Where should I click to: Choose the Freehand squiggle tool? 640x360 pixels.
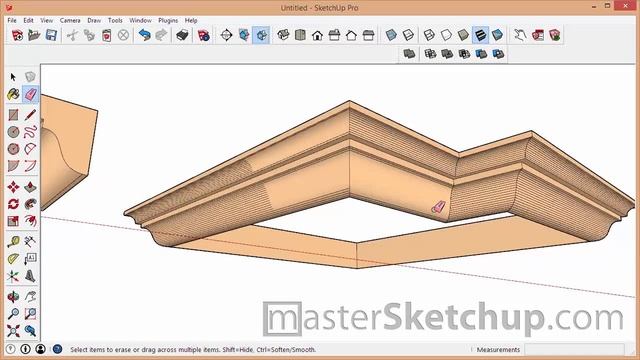coord(30,132)
